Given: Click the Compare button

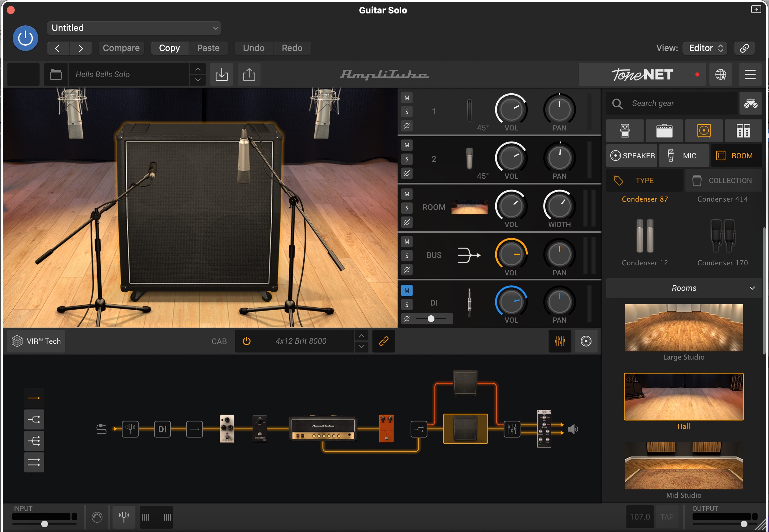Looking at the screenshot, I should click(x=121, y=48).
